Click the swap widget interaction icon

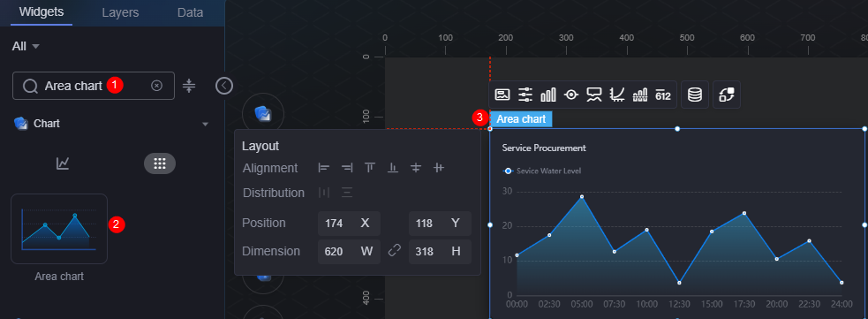pos(727,95)
